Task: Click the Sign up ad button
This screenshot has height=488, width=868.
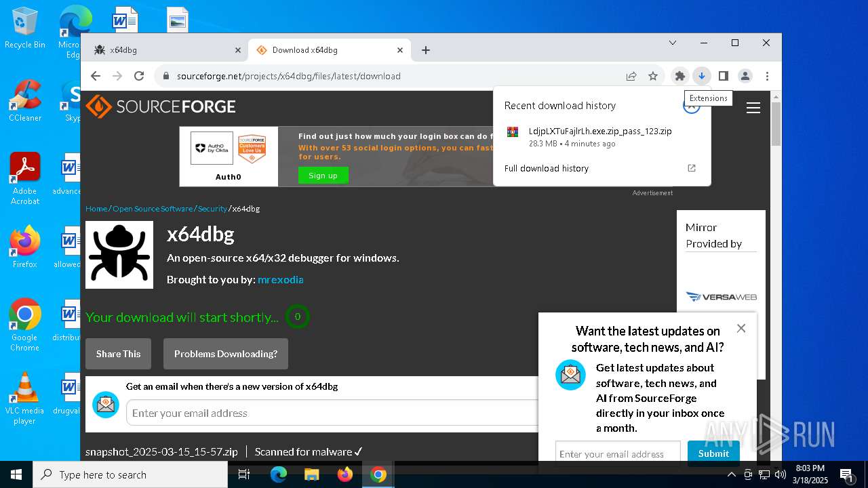Action: click(323, 176)
